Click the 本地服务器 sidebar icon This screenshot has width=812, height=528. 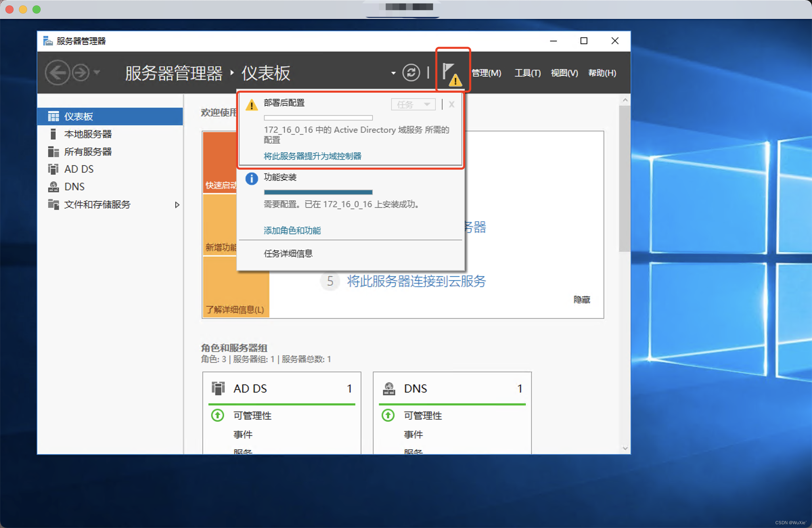tap(53, 134)
